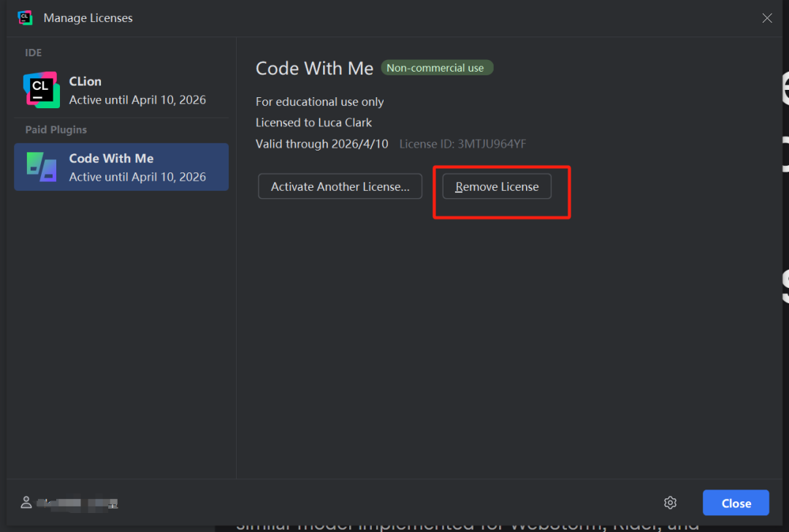Viewport: 789px width, 532px height.
Task: Click 'Valid through 2026/4/10' text
Action: point(322,144)
